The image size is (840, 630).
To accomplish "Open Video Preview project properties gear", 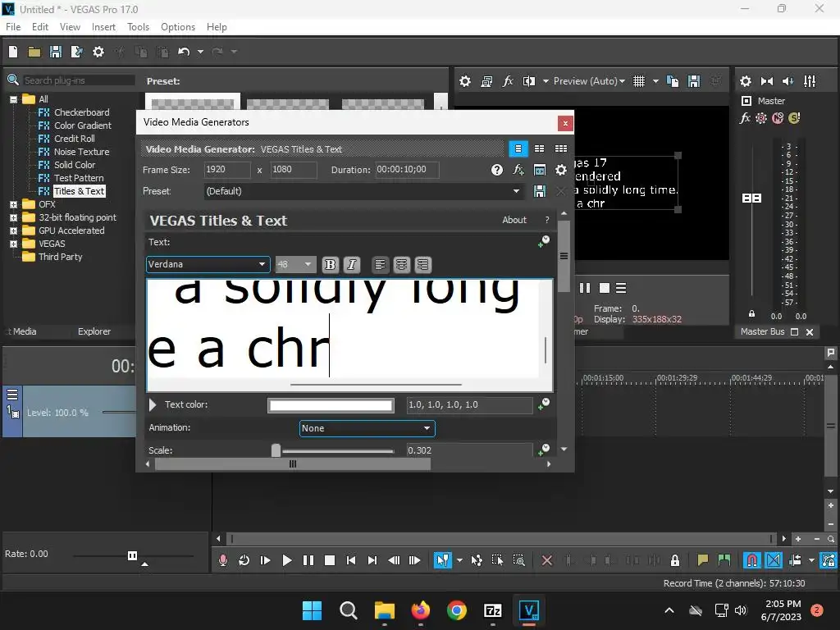I will (465, 81).
